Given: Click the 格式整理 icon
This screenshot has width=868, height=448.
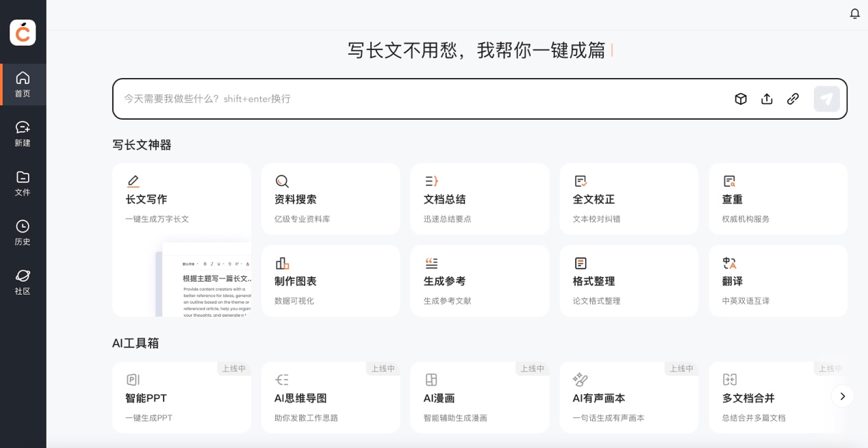Looking at the screenshot, I should (x=580, y=263).
